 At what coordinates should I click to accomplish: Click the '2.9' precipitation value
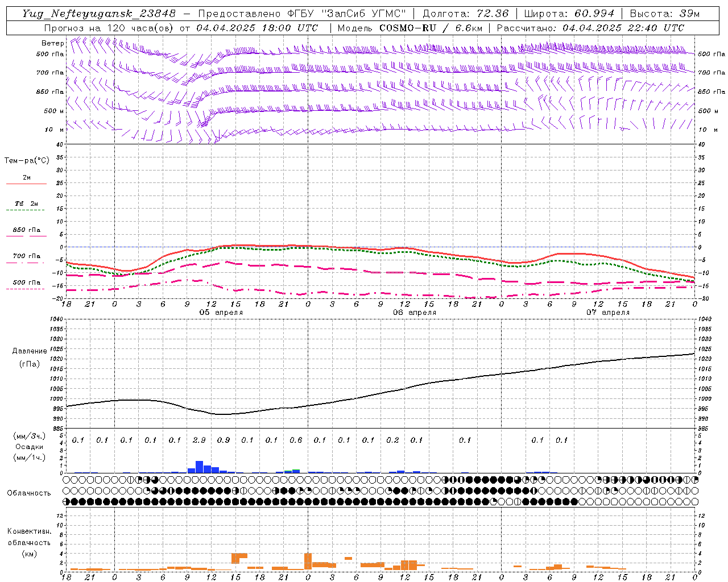tap(199, 440)
